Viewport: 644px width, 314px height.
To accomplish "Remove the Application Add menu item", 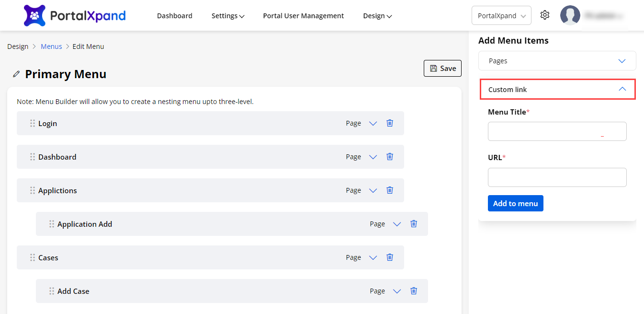I will pyautogui.click(x=414, y=224).
